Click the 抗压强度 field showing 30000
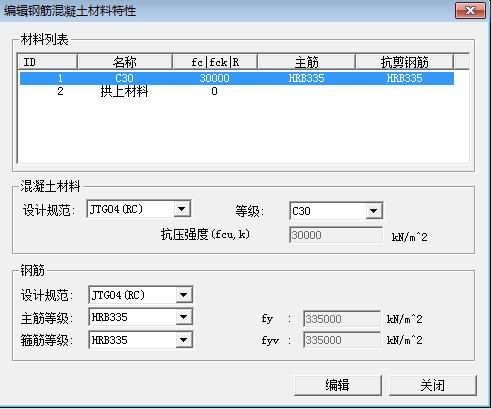 [x=336, y=235]
